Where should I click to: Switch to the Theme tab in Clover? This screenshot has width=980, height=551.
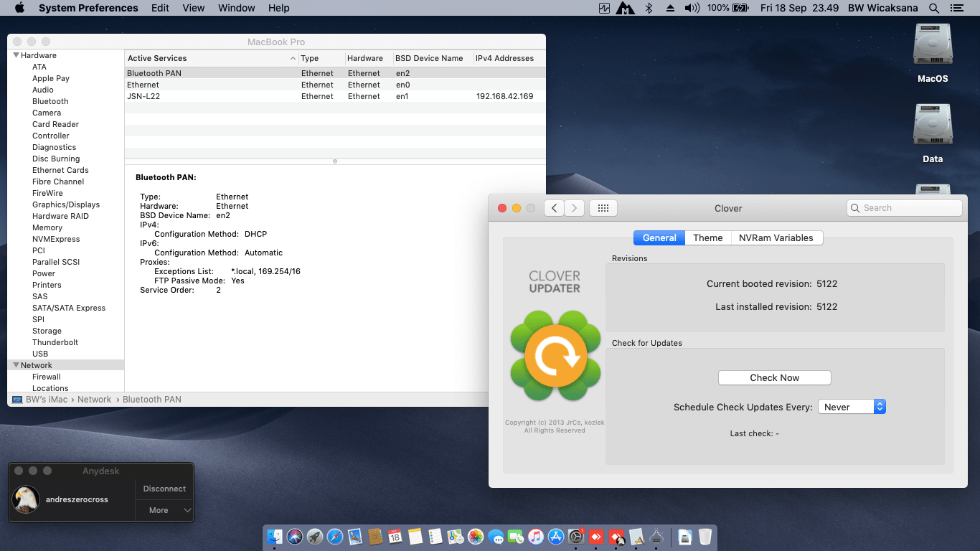pyautogui.click(x=707, y=237)
